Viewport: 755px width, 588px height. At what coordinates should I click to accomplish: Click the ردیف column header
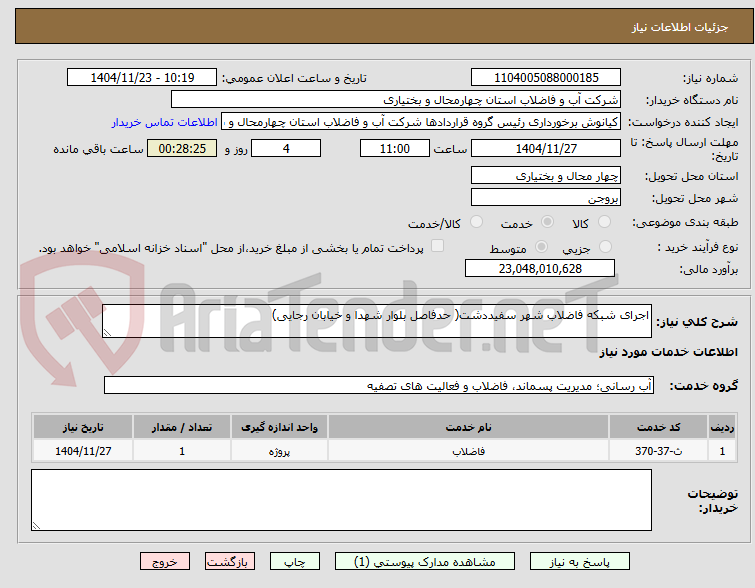pyautogui.click(x=722, y=427)
